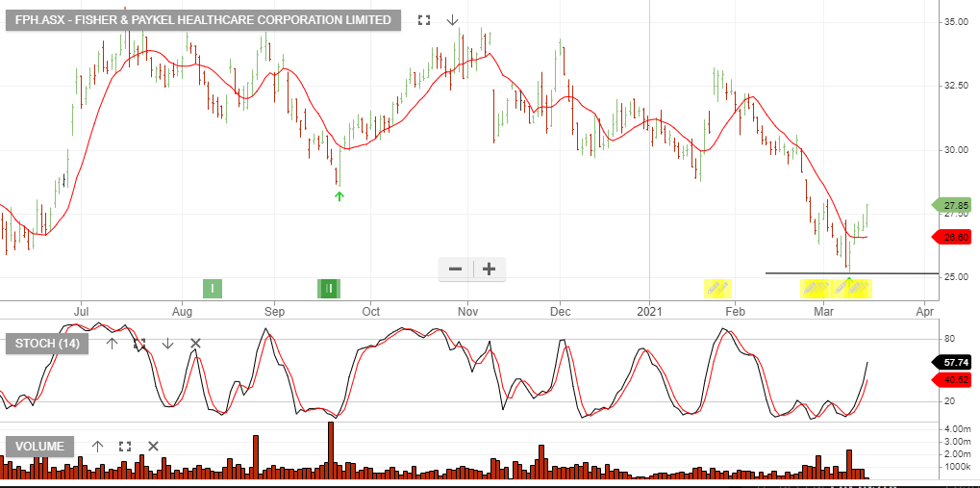Click the yellow note marker in late February

click(815, 287)
